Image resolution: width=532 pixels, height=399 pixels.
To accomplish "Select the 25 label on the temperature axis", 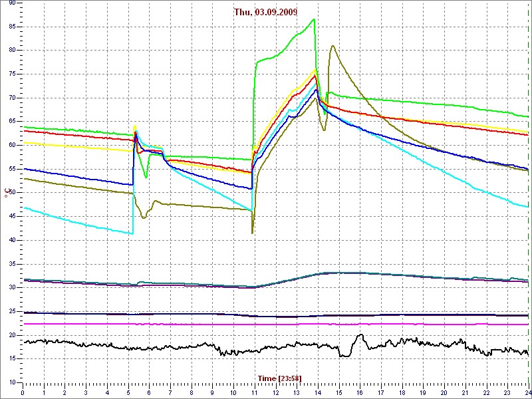I will 12,311.
